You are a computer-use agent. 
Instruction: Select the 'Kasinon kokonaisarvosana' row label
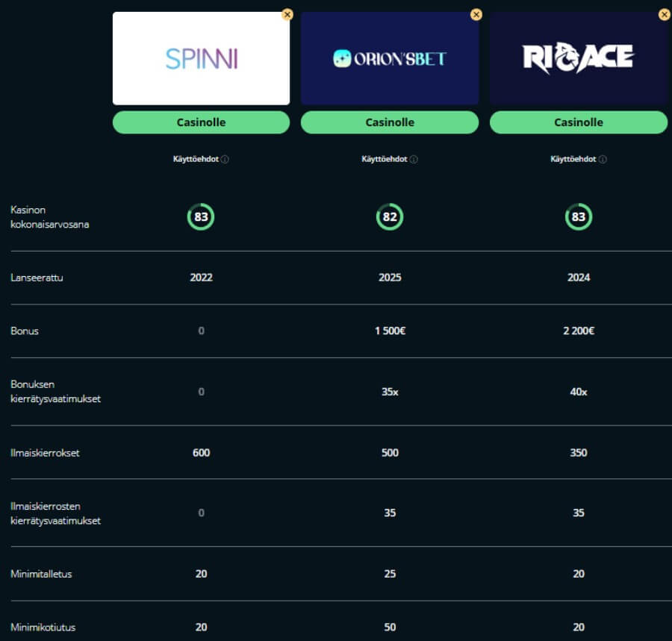(x=50, y=217)
